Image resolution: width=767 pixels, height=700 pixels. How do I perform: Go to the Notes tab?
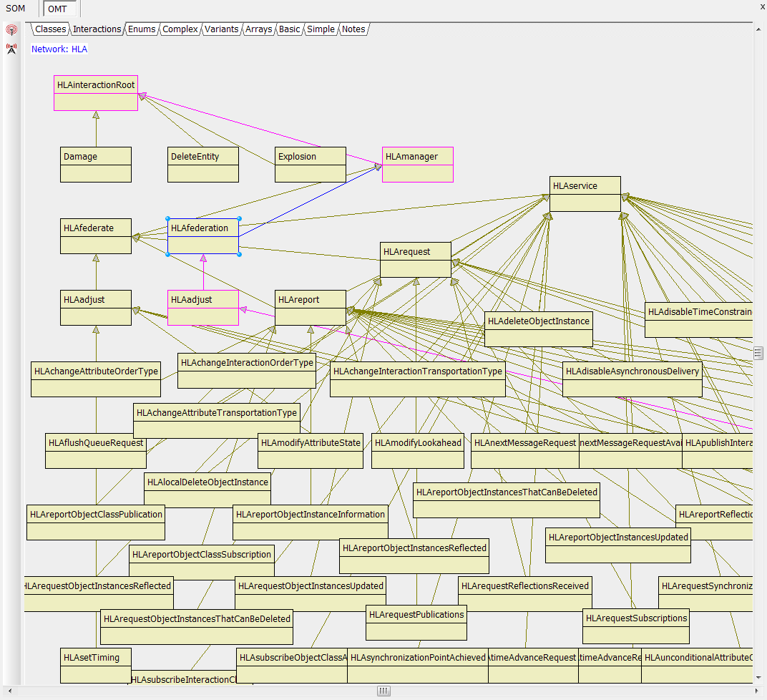point(353,29)
